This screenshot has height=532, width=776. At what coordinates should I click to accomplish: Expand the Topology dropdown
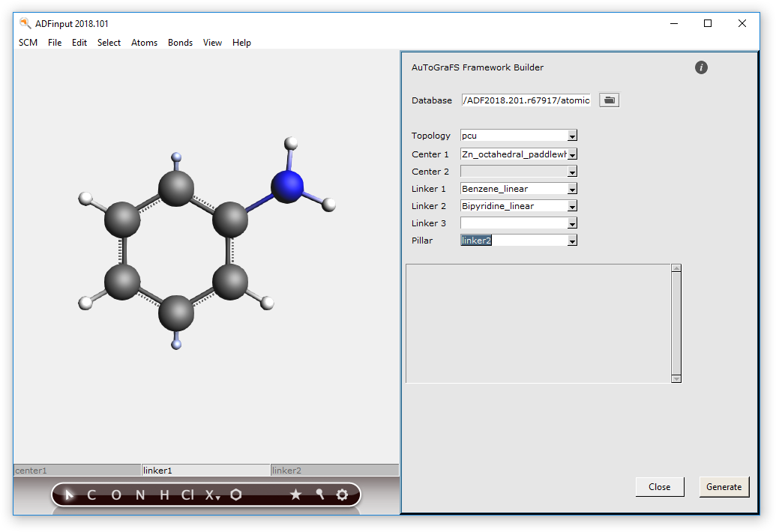(572, 136)
